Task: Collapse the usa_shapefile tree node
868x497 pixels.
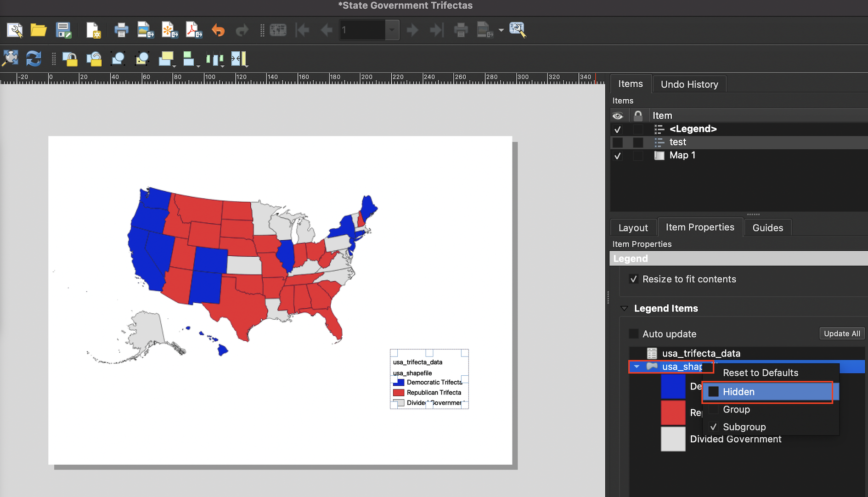Action: click(637, 367)
